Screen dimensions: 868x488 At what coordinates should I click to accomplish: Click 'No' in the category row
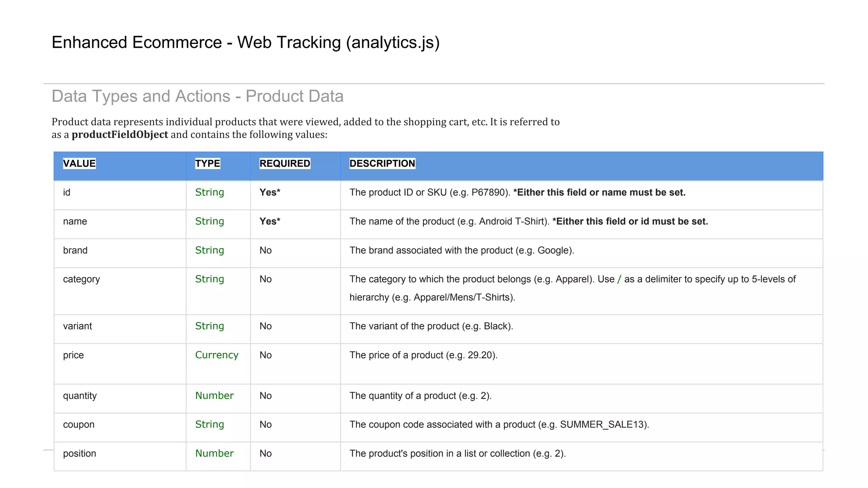pyautogui.click(x=266, y=279)
